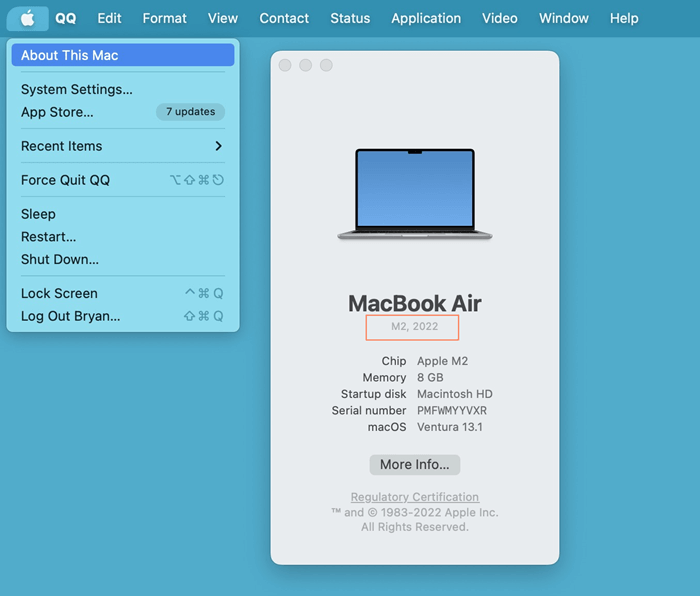
Task: Open App Store from the menu
Action: [x=57, y=112]
